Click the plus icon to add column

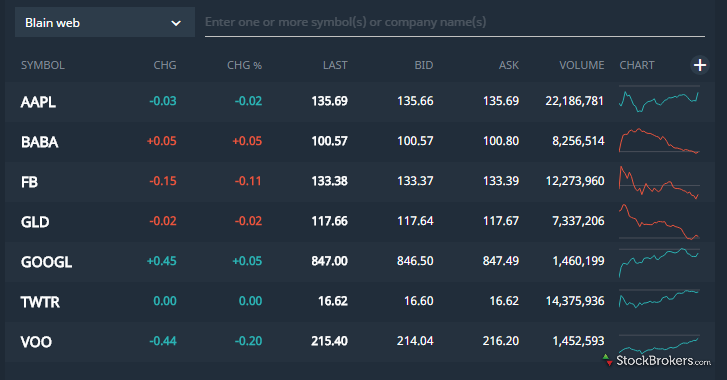pyautogui.click(x=700, y=65)
